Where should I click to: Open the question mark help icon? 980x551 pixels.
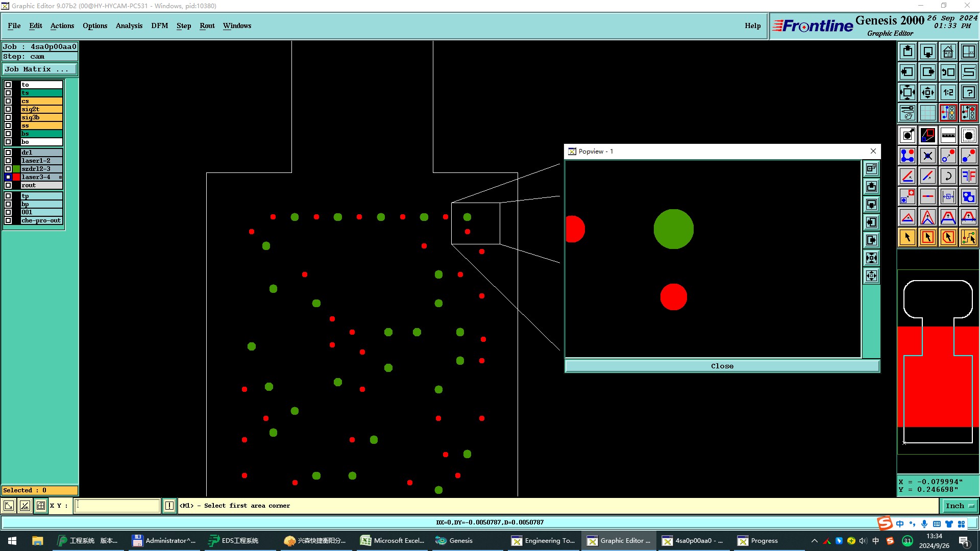968,92
